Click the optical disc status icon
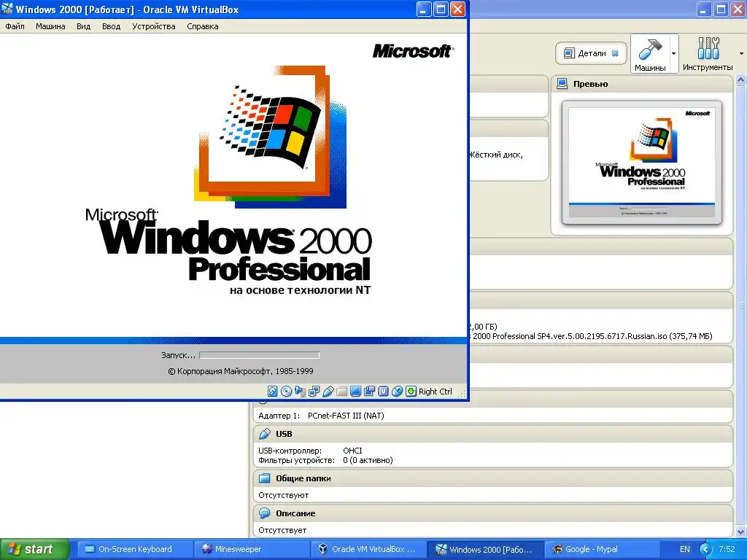 (x=286, y=392)
